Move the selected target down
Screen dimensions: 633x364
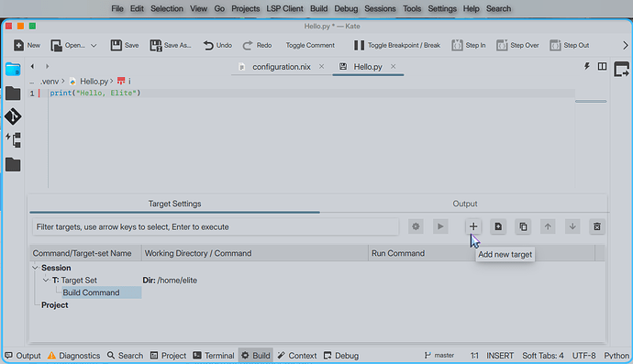pyautogui.click(x=572, y=226)
